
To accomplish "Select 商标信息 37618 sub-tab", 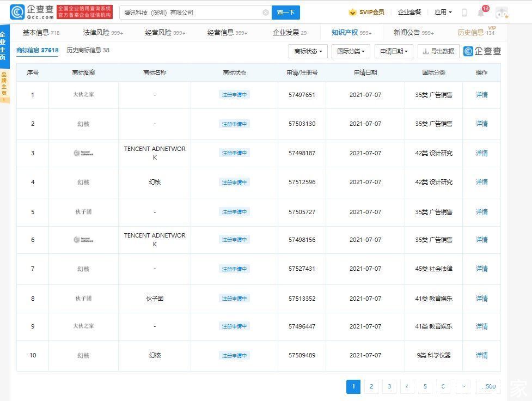I will coord(38,50).
